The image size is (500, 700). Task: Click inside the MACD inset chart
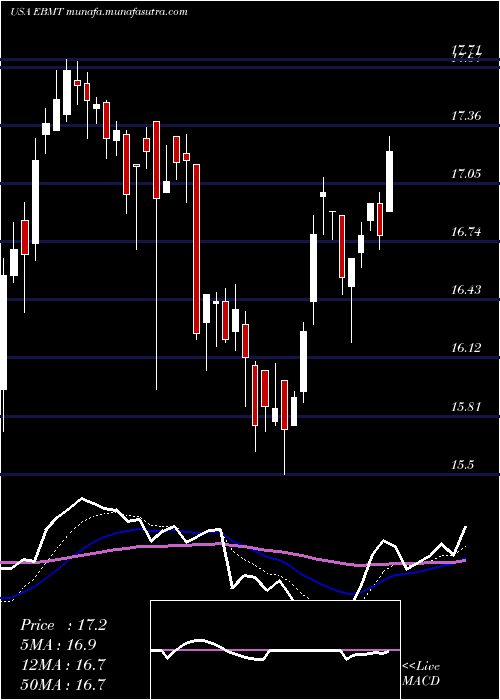click(275, 650)
